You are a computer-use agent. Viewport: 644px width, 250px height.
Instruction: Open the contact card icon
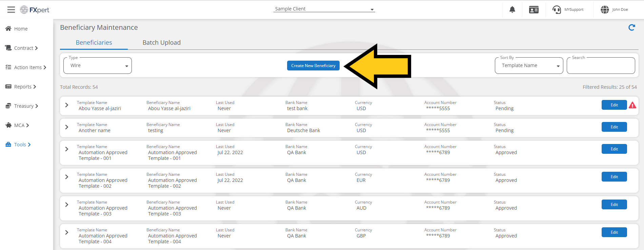pos(534,10)
